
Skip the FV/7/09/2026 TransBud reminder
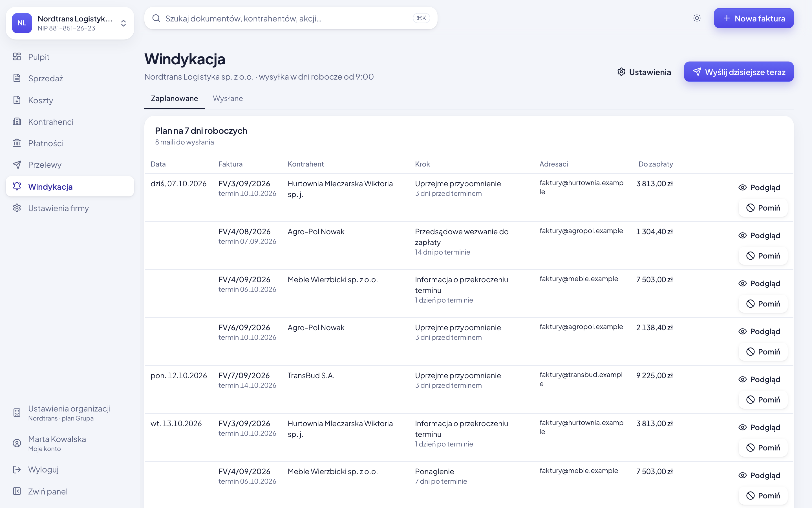click(x=763, y=400)
